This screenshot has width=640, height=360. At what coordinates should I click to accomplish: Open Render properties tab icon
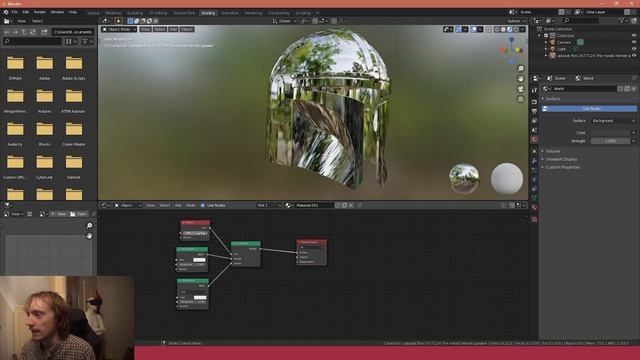pyautogui.click(x=534, y=101)
